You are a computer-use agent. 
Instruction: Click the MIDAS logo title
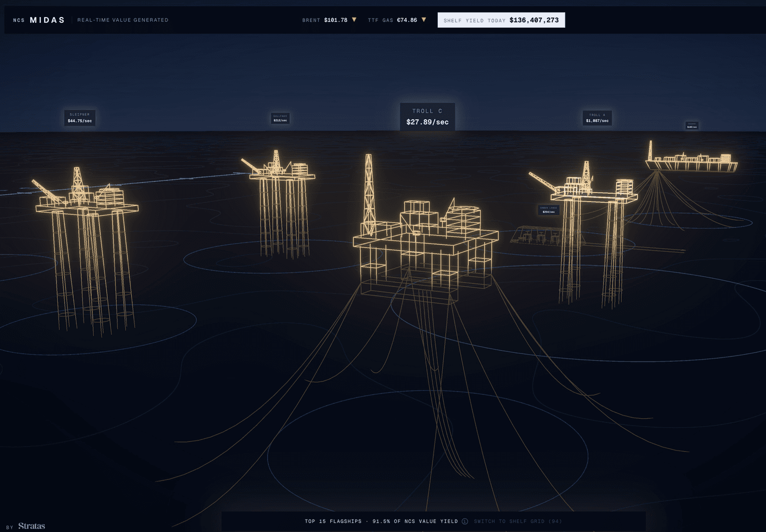point(47,20)
